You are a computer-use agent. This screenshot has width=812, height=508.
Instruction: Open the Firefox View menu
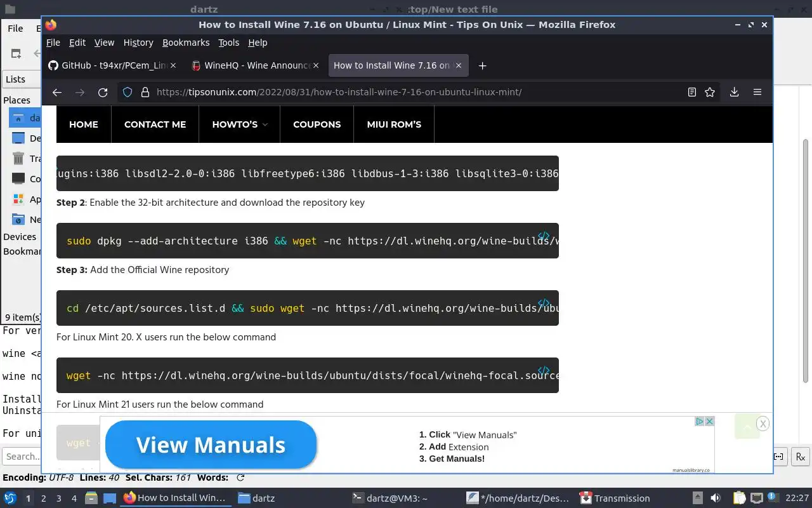coord(104,43)
